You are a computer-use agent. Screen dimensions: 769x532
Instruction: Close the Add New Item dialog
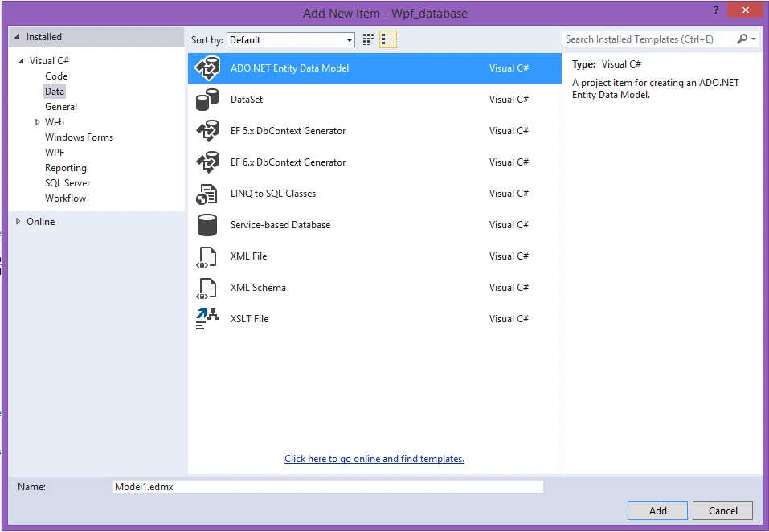(x=746, y=10)
